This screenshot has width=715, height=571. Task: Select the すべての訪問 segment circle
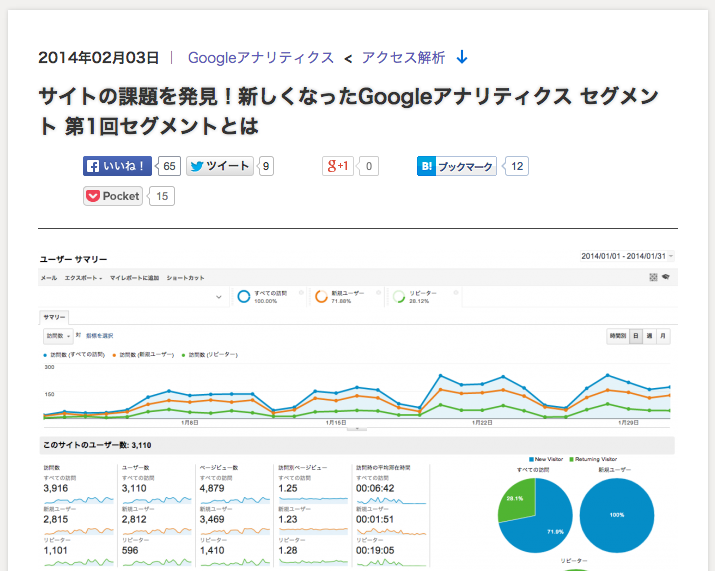[244, 296]
